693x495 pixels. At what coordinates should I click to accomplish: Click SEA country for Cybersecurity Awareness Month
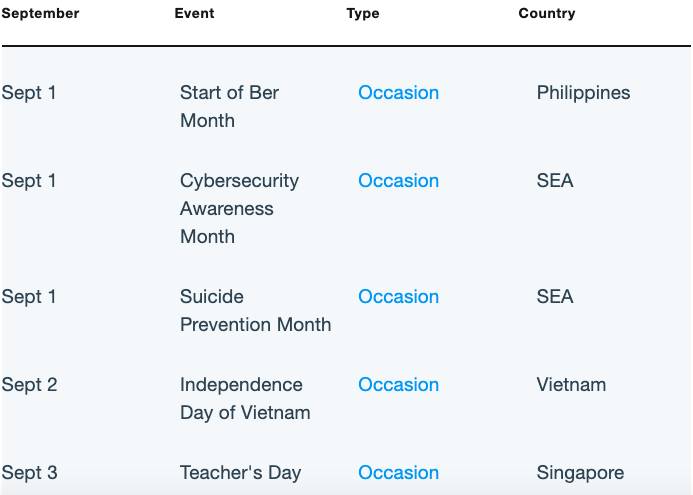555,181
